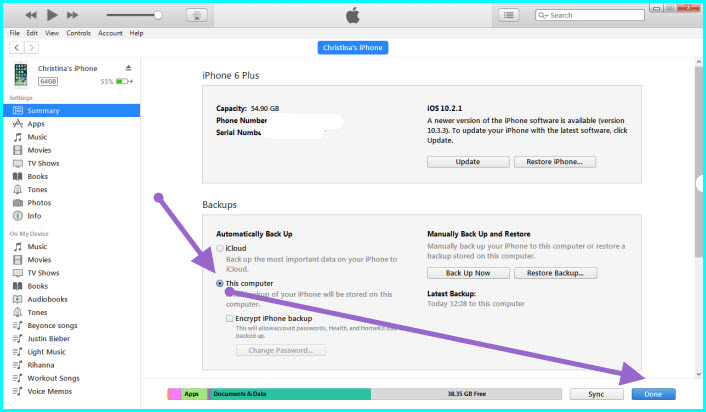Open Photos in the Settings sidebar

click(39, 202)
